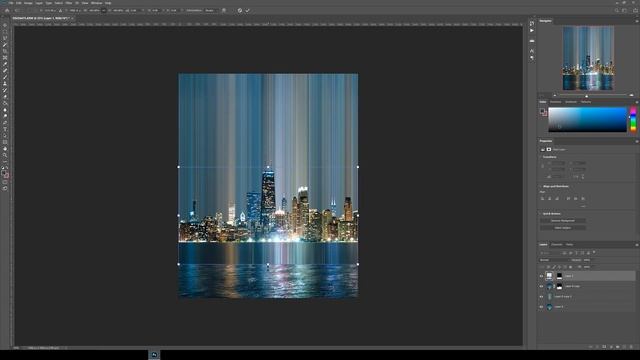Click the Remove Background button
Screen dimensions: 640x360
tap(562, 221)
